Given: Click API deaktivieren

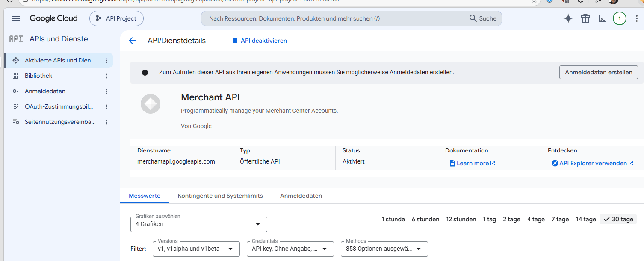Looking at the screenshot, I should (x=260, y=41).
